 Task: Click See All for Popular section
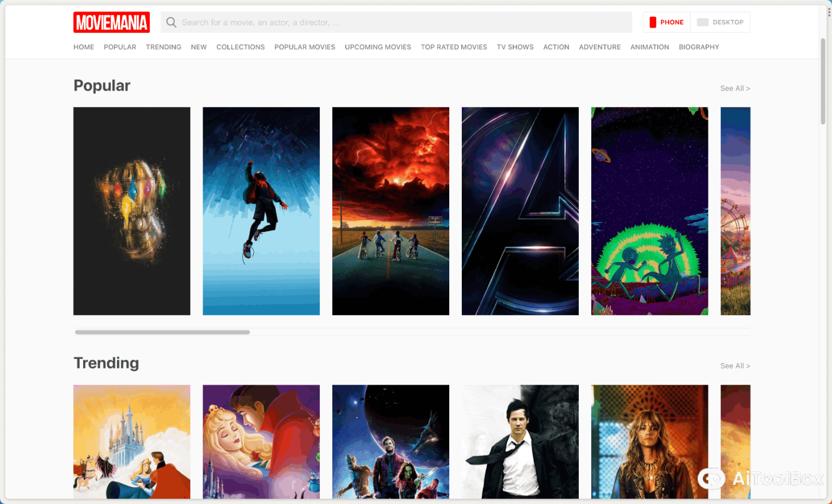click(735, 89)
